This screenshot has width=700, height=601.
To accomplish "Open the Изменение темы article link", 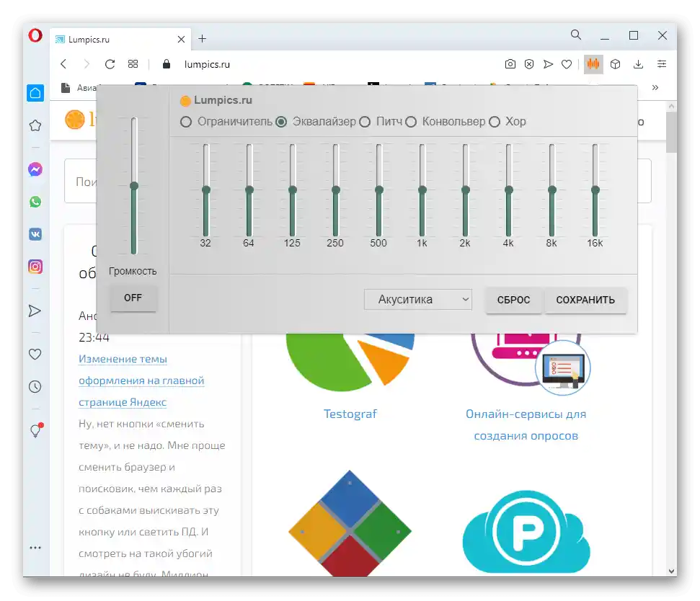I will [x=141, y=380].
